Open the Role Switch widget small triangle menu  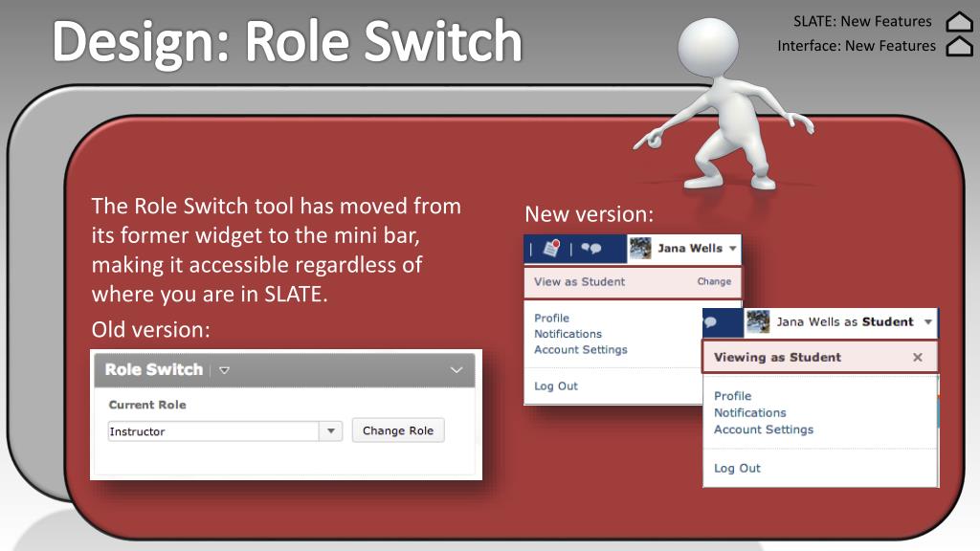(224, 370)
